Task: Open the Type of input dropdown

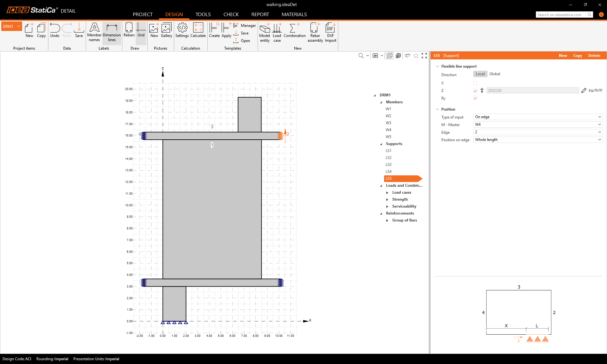Action: tap(537, 117)
